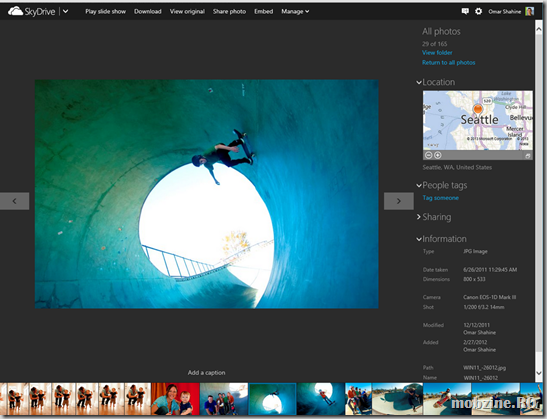Click the Tag someone link
This screenshot has height=419, width=547.
pyautogui.click(x=441, y=198)
